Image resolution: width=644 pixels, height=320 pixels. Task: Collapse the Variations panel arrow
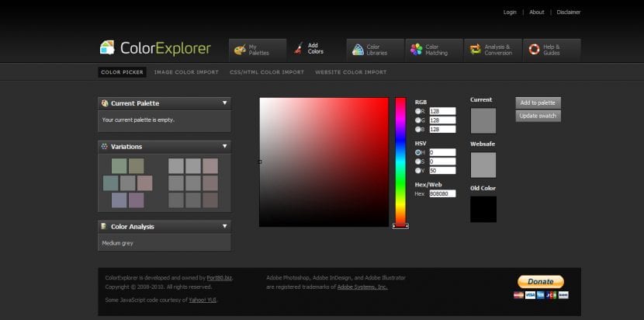pos(225,146)
